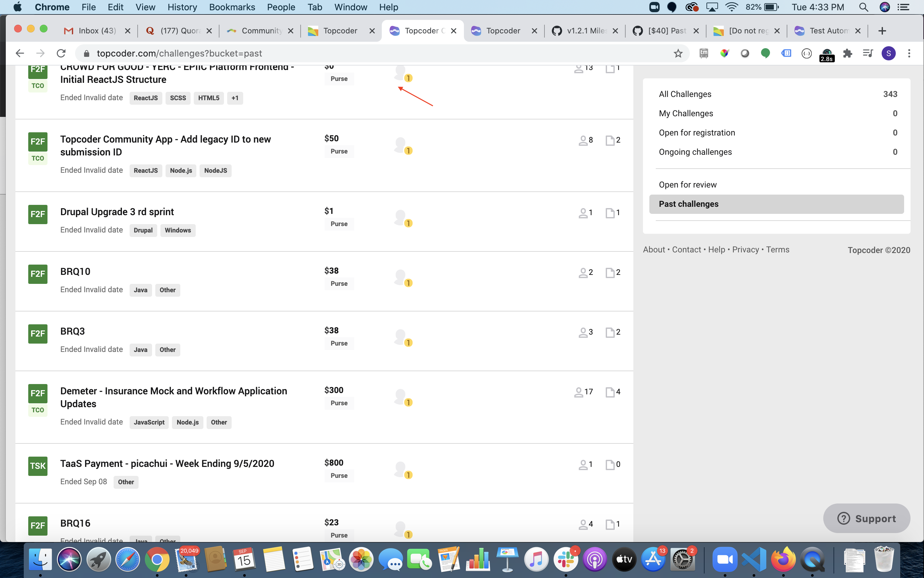
Task: Filter by Drupal tag
Action: coord(143,231)
